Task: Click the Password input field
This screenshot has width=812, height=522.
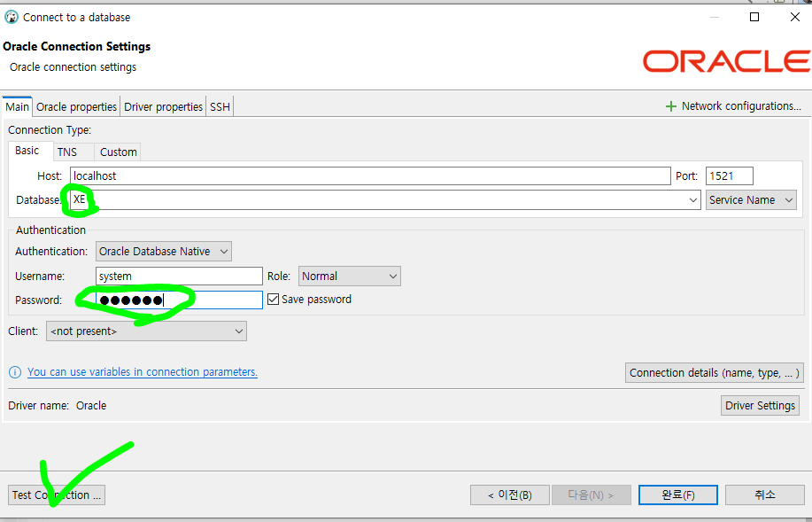Action: click(179, 300)
